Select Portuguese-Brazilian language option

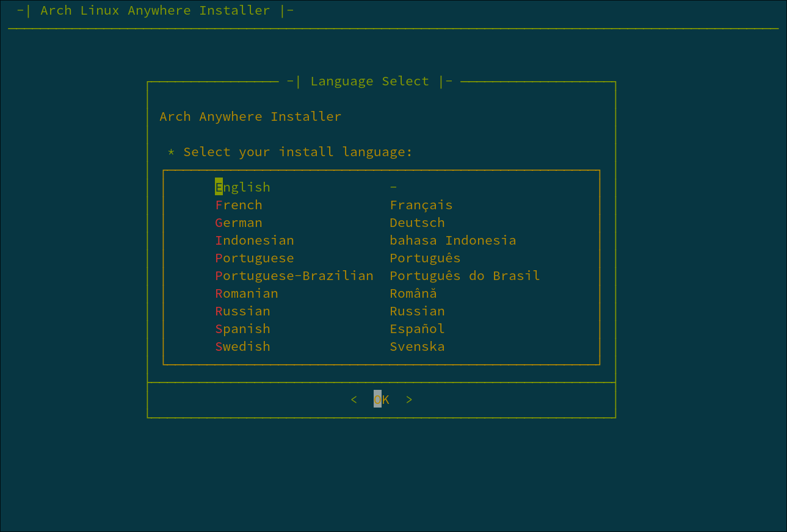[x=294, y=275]
